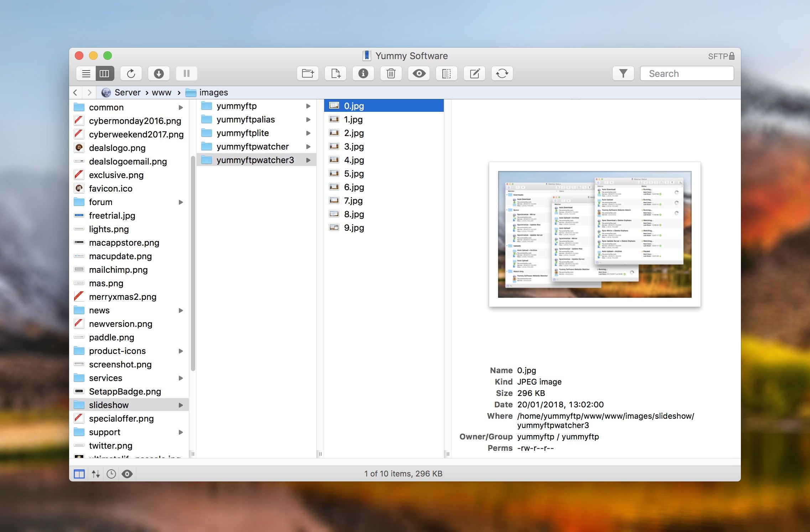Select the delete/trash icon
810x532 pixels.
tap(391, 73)
